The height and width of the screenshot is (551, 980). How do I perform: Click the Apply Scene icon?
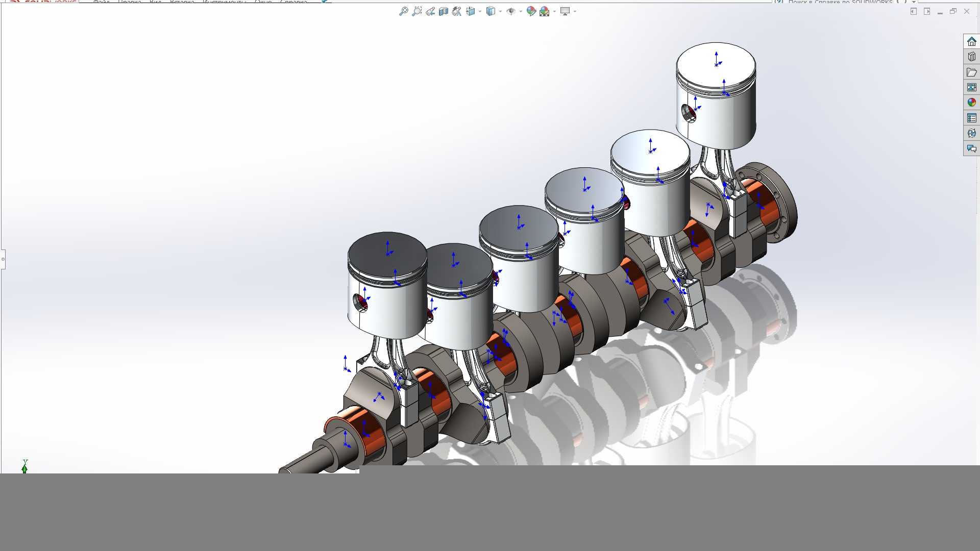[x=545, y=11]
